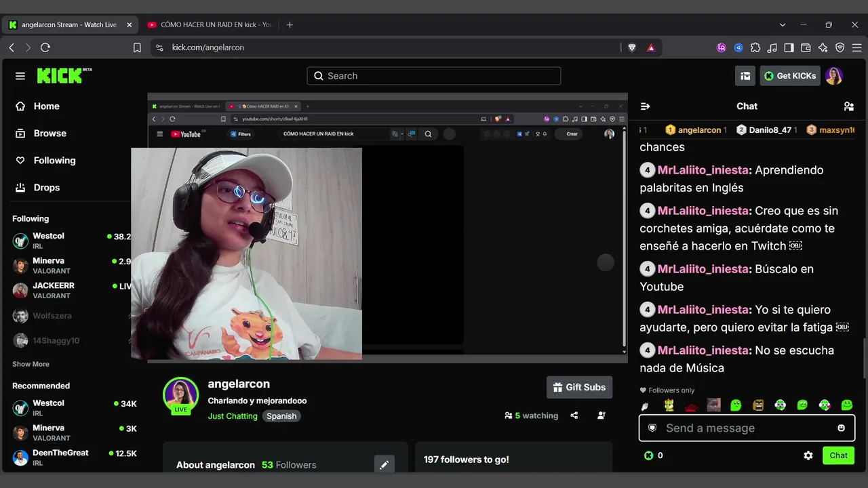This screenshot has width=868, height=488.
Task: Switch to the YouTube RAID tutorial tab
Action: click(209, 25)
